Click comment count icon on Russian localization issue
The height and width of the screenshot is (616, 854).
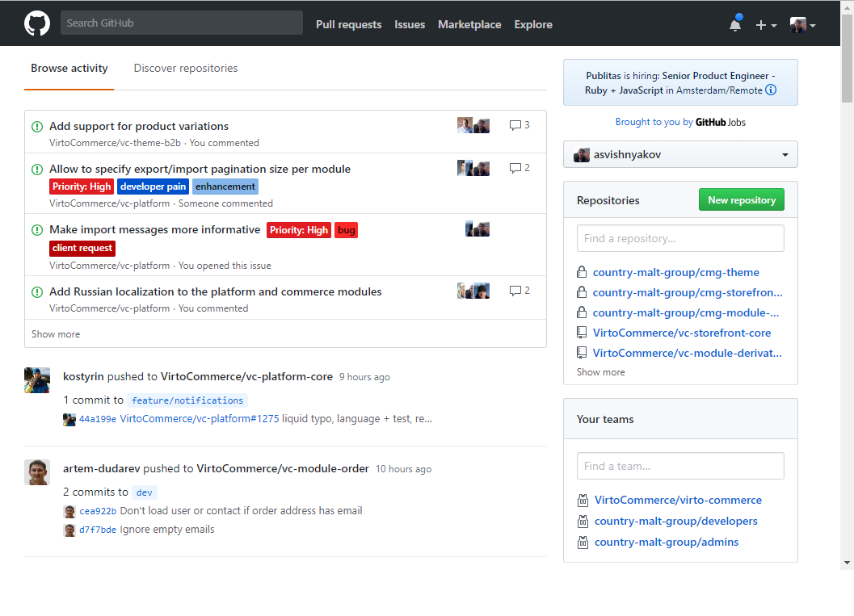click(x=519, y=291)
